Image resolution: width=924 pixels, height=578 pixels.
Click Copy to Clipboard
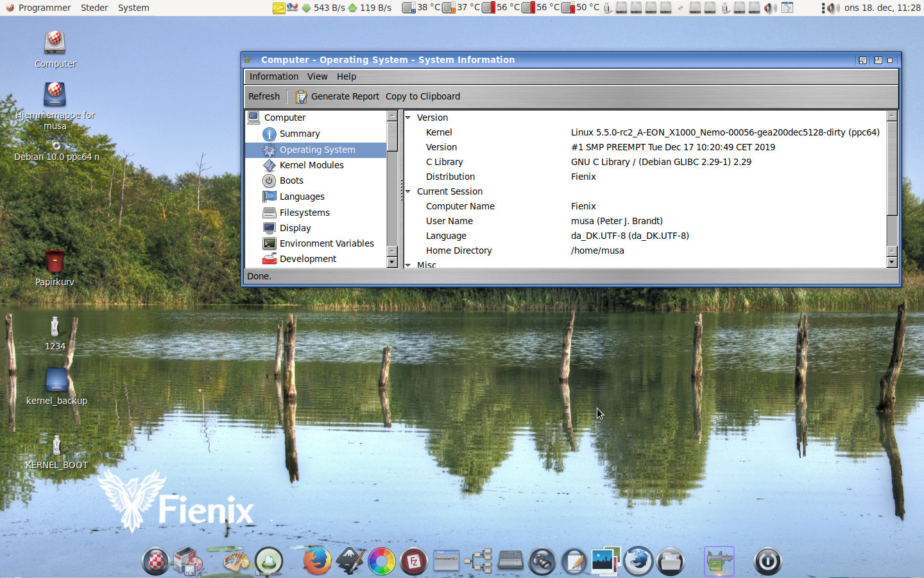pyautogui.click(x=422, y=96)
